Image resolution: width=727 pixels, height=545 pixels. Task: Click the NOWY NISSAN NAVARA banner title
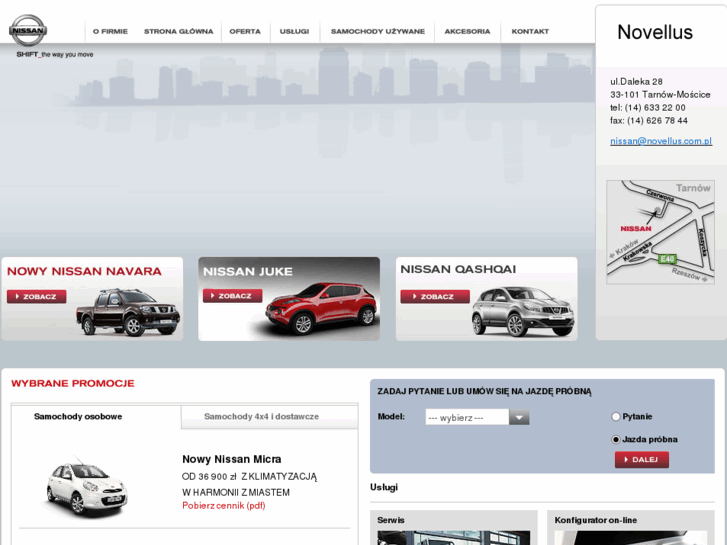coord(84,271)
